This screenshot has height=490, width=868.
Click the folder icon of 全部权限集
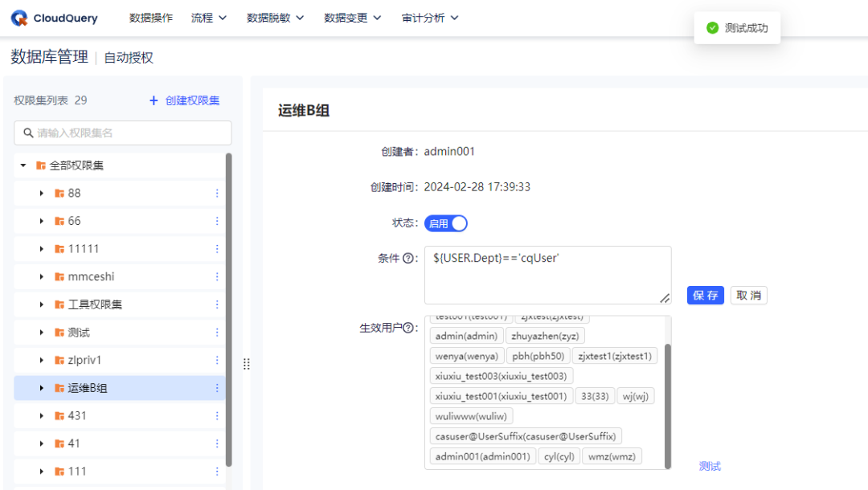click(40, 165)
